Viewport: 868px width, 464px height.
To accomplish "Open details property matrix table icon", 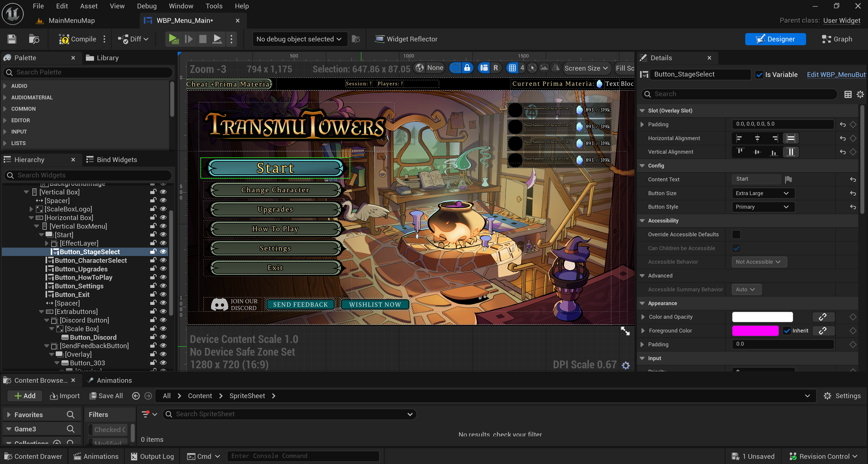I will click(848, 94).
